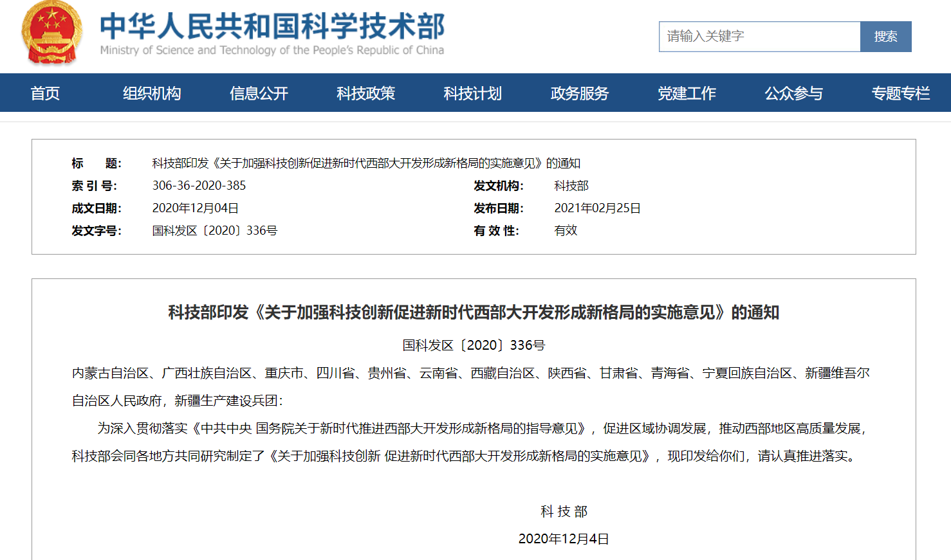Open the 组织机构 menu item

(152, 93)
